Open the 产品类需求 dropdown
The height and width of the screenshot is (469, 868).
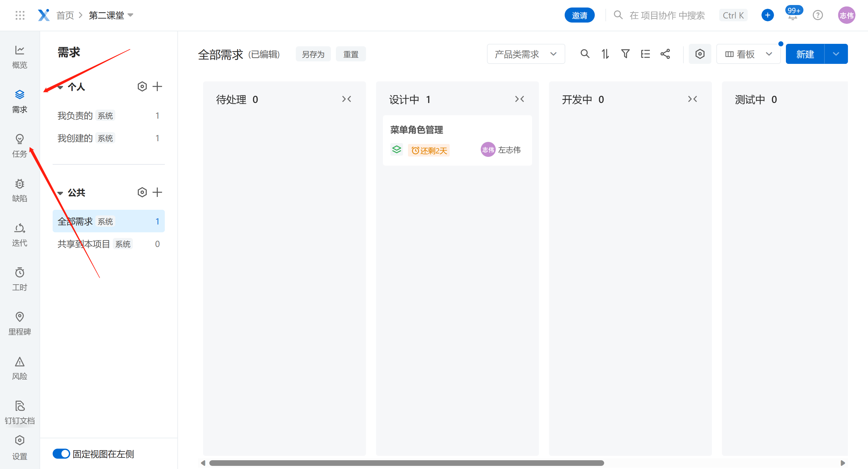[x=526, y=54]
